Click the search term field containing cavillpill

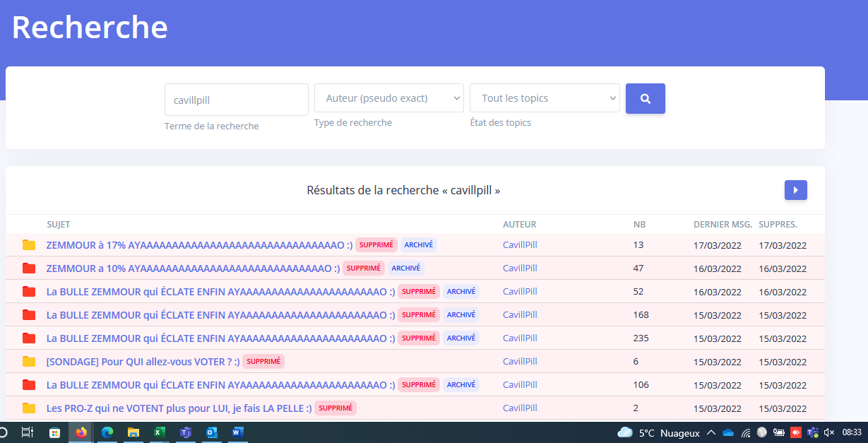237,100
